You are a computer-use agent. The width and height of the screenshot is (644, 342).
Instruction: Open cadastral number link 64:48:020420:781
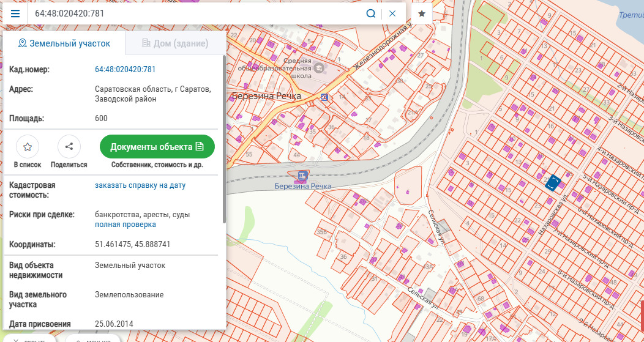[x=125, y=70]
